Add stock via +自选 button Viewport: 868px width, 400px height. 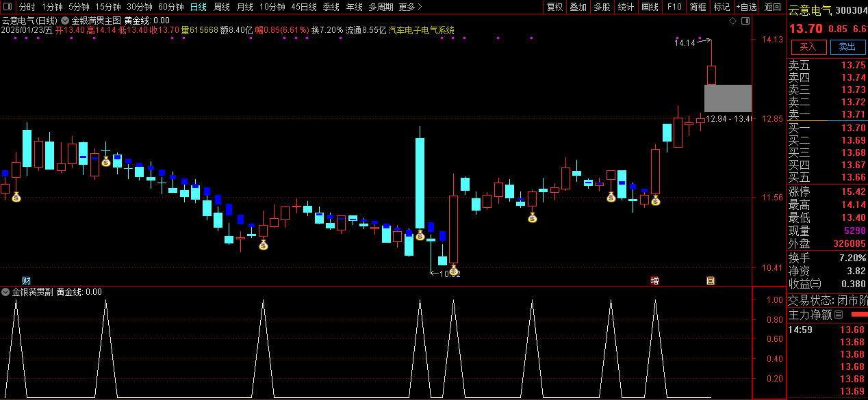(746, 7)
